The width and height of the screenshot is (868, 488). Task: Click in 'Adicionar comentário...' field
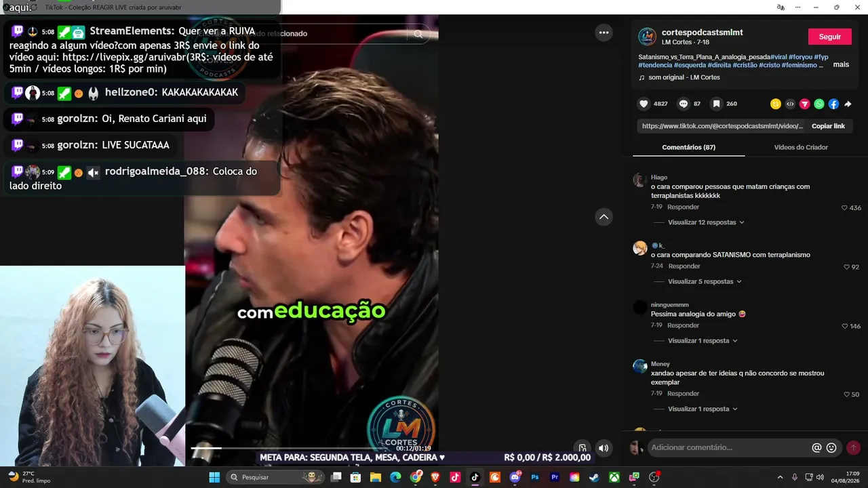click(x=728, y=447)
